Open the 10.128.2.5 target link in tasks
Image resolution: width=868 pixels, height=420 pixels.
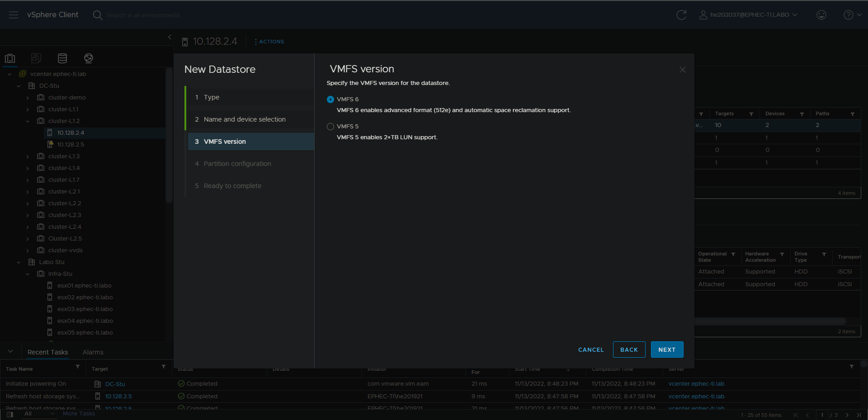[118, 396]
